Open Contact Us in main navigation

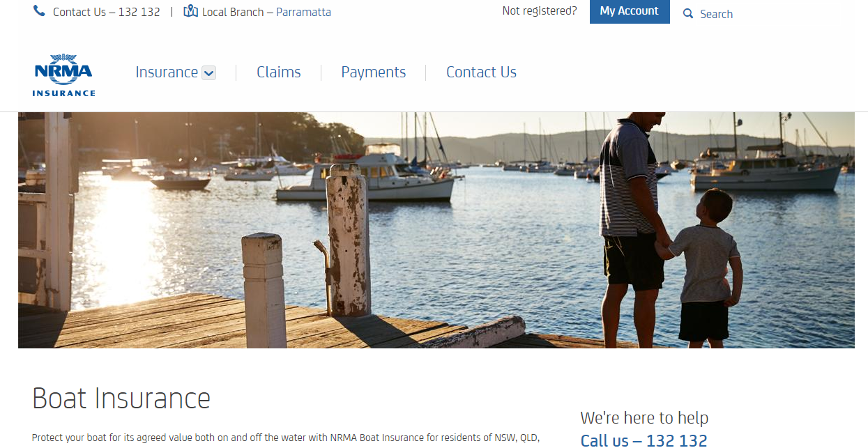pyautogui.click(x=481, y=72)
